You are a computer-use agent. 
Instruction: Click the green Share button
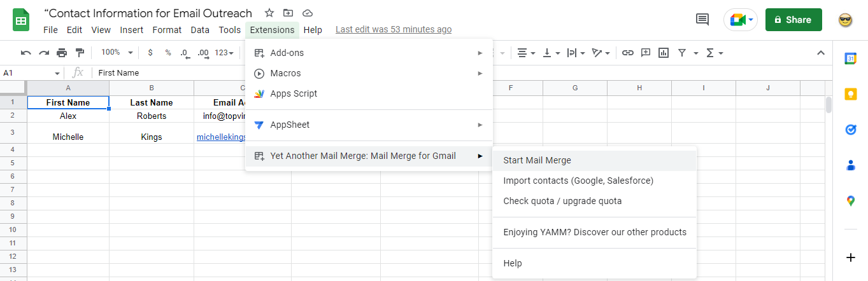(793, 20)
